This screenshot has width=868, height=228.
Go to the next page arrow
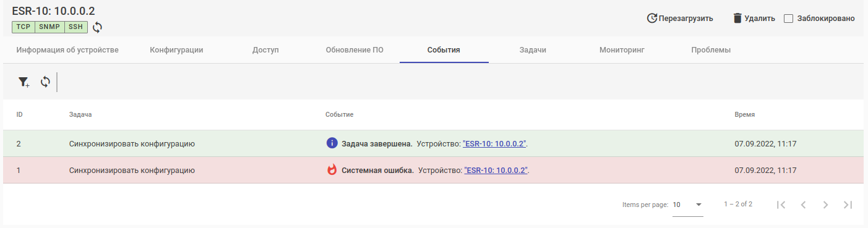click(825, 205)
